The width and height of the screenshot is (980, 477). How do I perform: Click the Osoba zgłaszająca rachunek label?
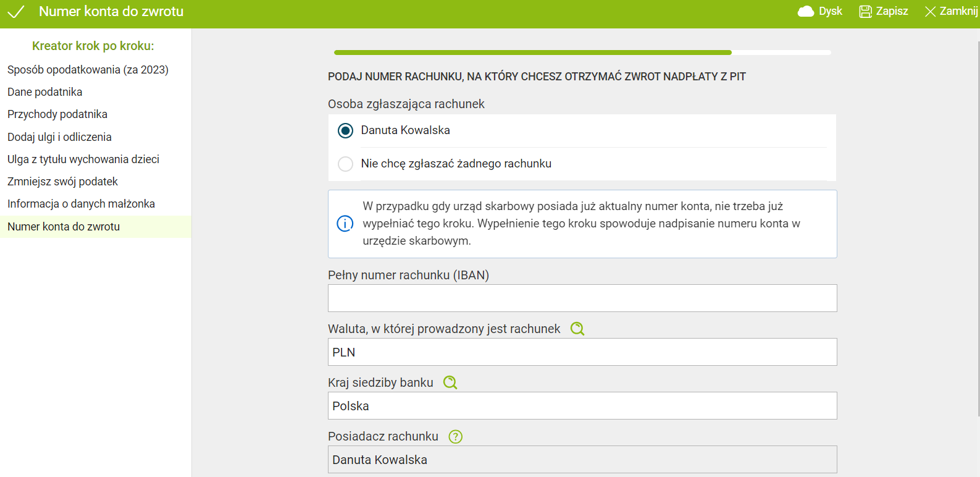pos(406,104)
